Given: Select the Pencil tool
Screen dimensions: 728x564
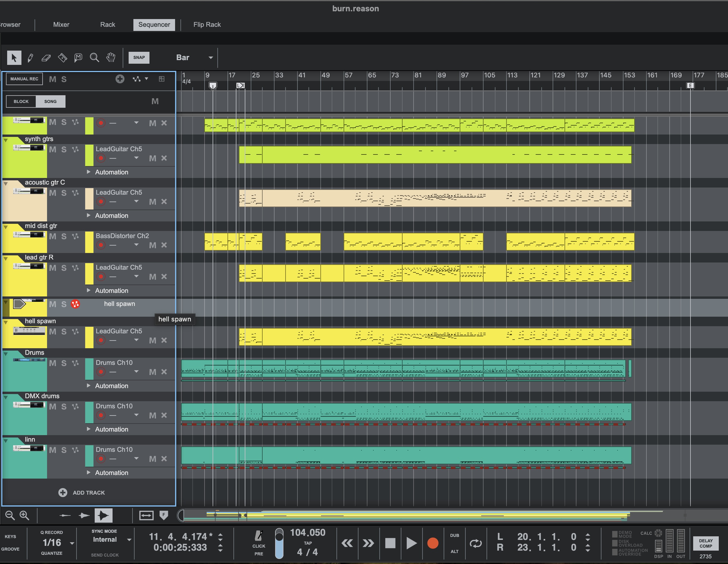Looking at the screenshot, I should (30, 58).
